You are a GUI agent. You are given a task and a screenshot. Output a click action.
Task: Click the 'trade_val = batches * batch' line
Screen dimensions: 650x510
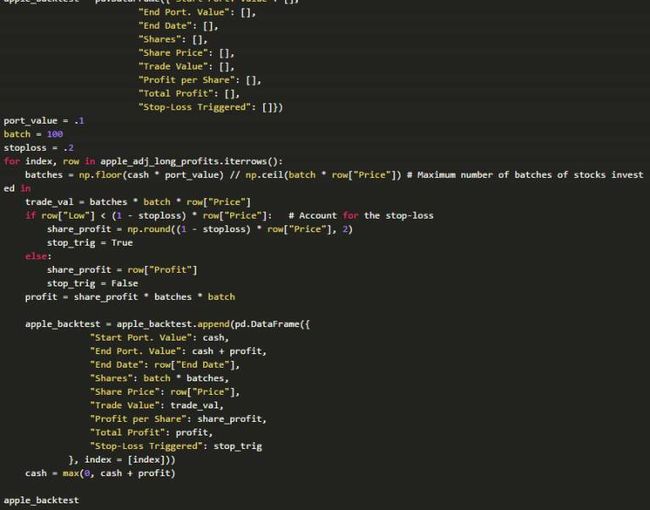138,202
